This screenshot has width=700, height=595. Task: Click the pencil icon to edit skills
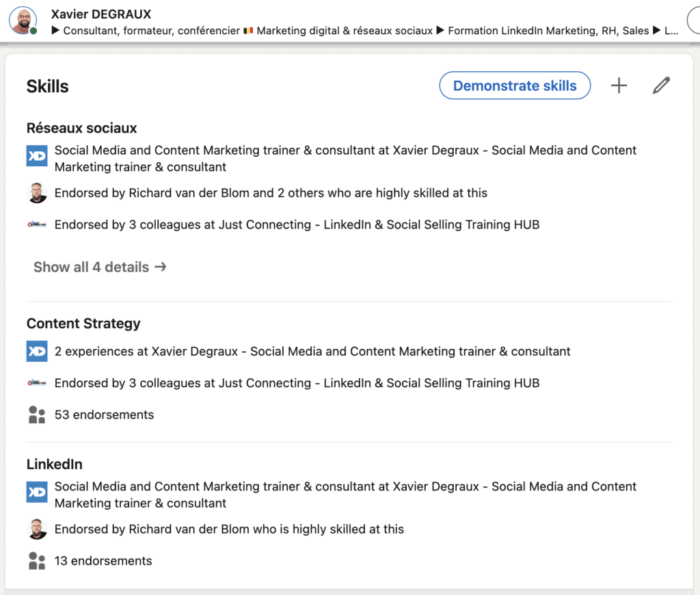pyautogui.click(x=661, y=85)
